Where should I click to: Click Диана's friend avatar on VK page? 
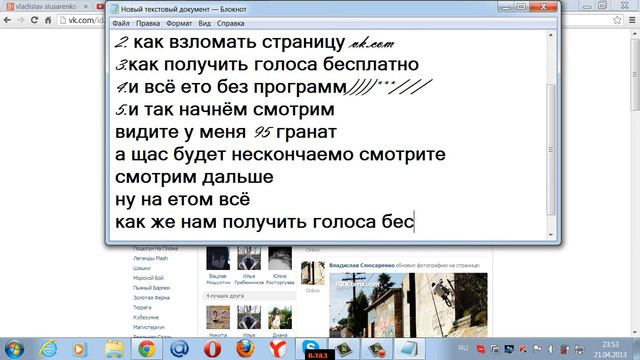click(280, 317)
